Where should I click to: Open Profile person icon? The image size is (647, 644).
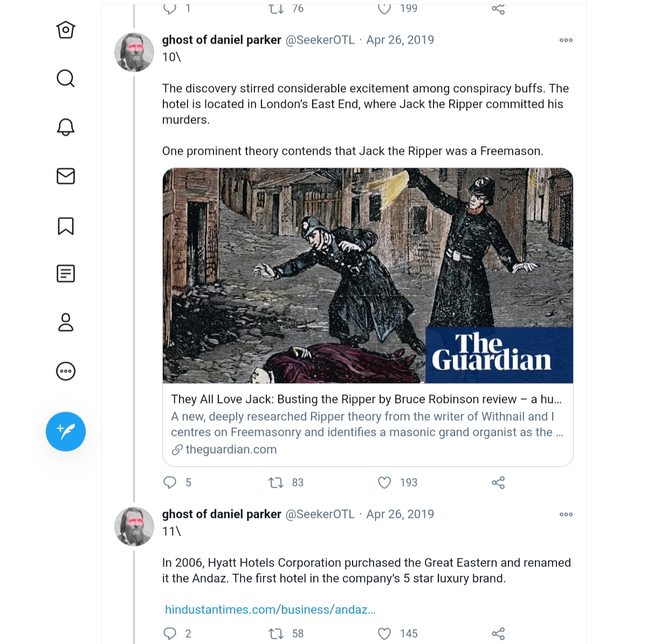[x=66, y=322]
